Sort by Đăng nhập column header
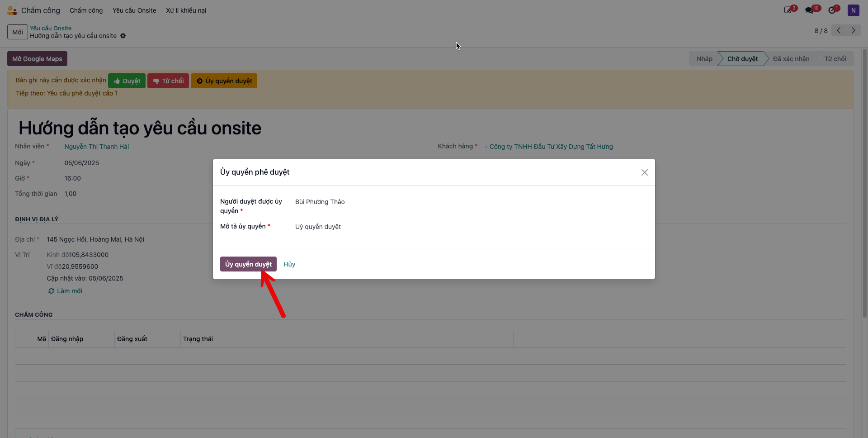Screen dimensions: 868x438 tap(81, 339)
